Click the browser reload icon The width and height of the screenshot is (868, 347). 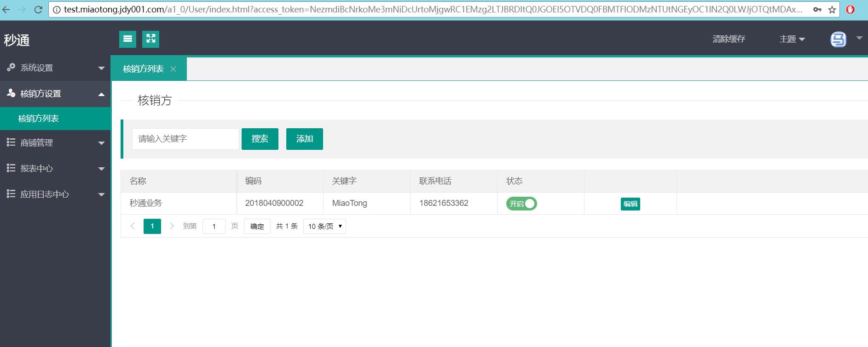pos(39,9)
